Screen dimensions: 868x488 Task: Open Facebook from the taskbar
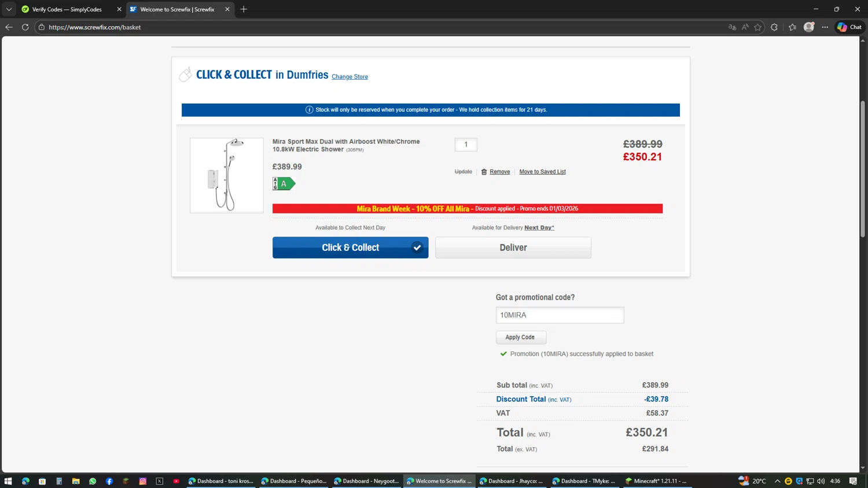point(109,481)
